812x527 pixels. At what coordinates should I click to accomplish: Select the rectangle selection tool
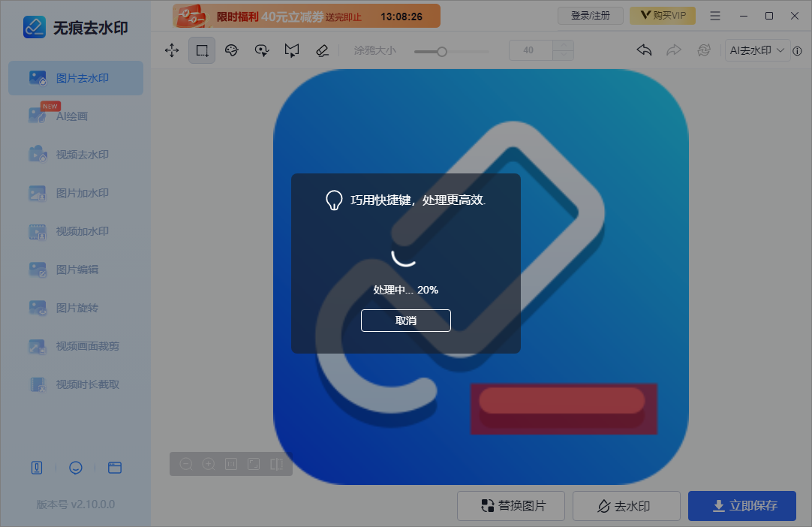[x=201, y=50]
